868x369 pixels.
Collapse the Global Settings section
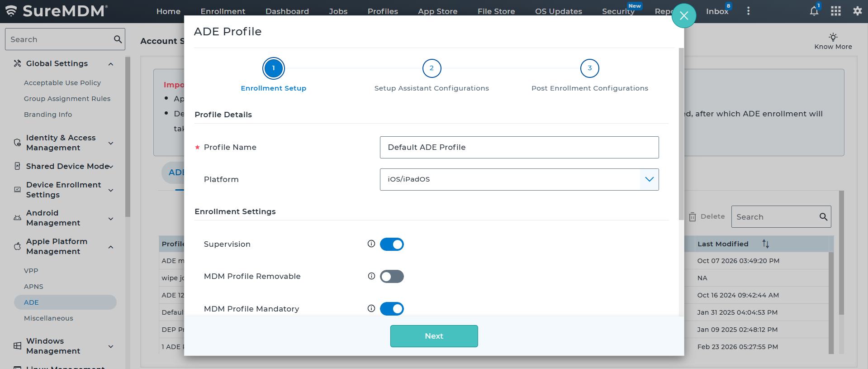(111, 64)
